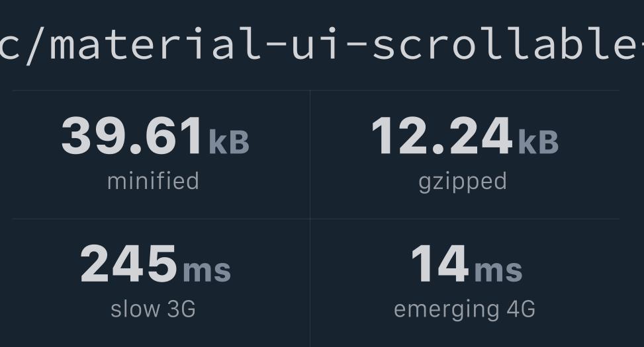Select the "gzipped" label
The width and height of the screenshot is (644, 347).
463,182
